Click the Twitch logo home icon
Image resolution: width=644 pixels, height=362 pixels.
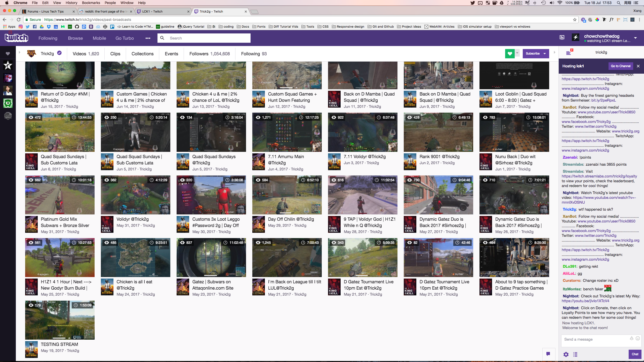[17, 38]
